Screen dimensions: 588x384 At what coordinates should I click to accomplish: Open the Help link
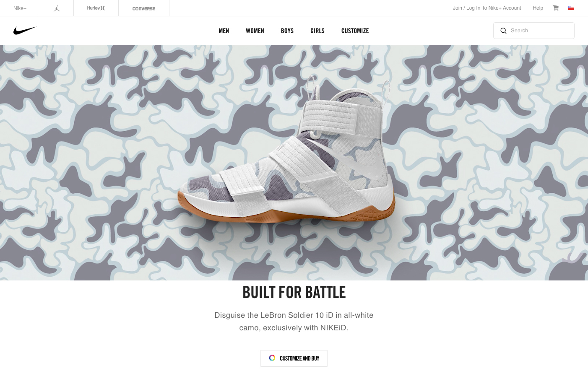[x=538, y=8]
